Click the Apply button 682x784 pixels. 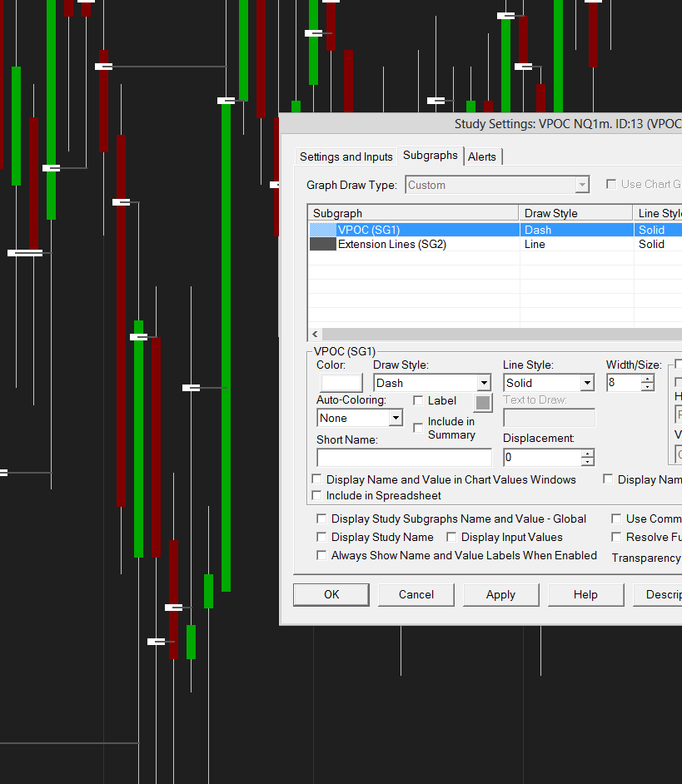tap(500, 594)
